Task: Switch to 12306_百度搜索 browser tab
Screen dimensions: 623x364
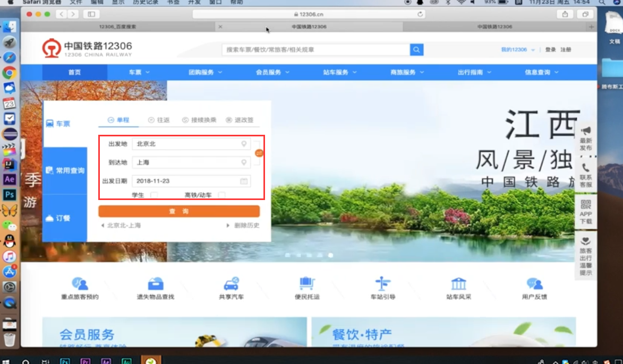Action: pos(117,27)
